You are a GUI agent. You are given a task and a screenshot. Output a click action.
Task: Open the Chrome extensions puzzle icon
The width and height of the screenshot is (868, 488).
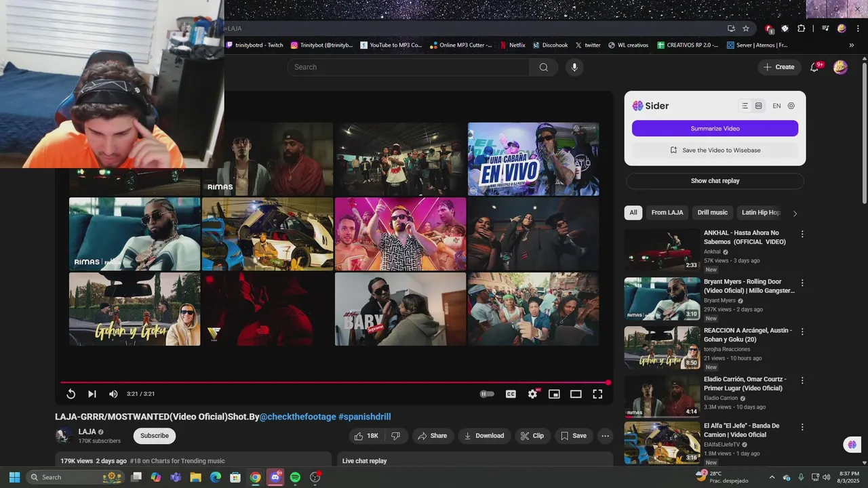(x=801, y=28)
